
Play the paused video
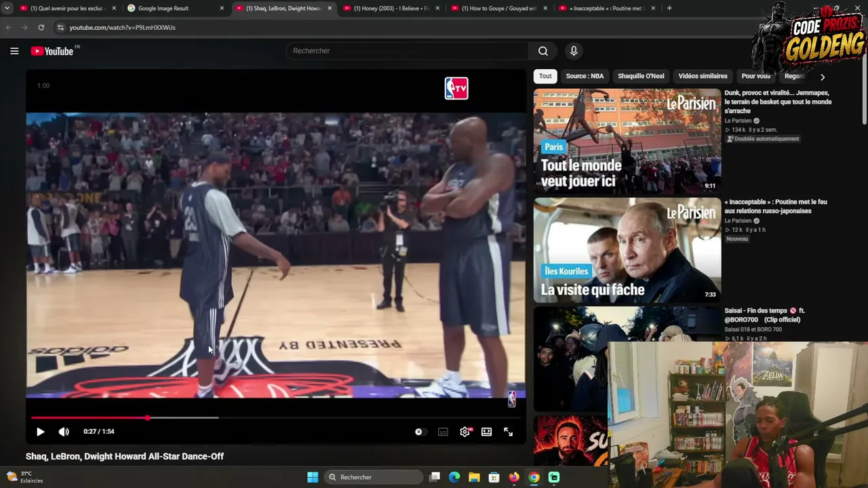tap(40, 432)
